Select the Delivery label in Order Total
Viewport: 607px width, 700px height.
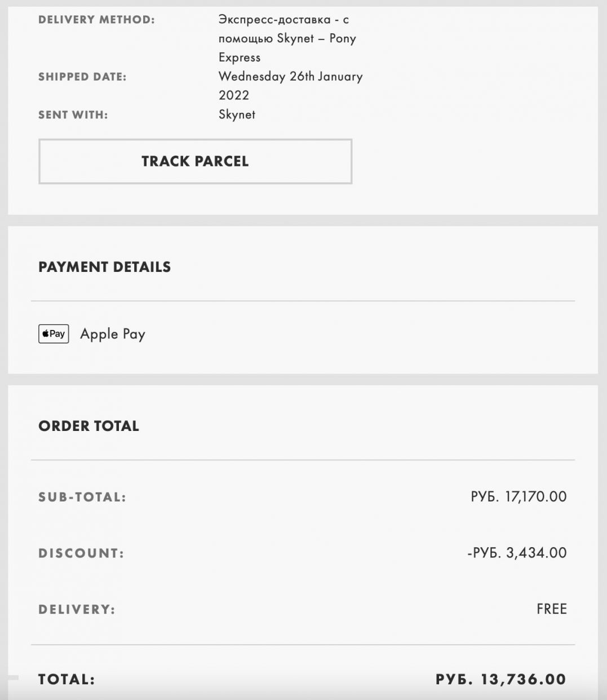click(77, 609)
